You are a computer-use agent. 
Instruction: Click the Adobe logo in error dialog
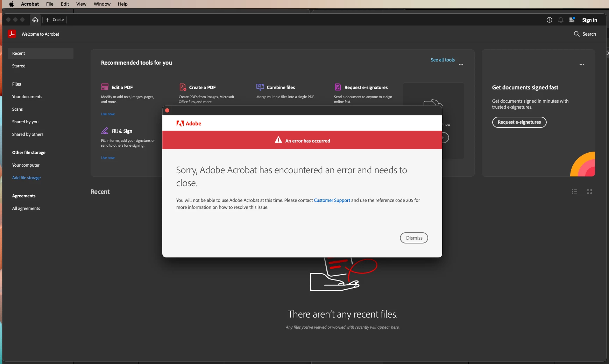click(x=189, y=124)
